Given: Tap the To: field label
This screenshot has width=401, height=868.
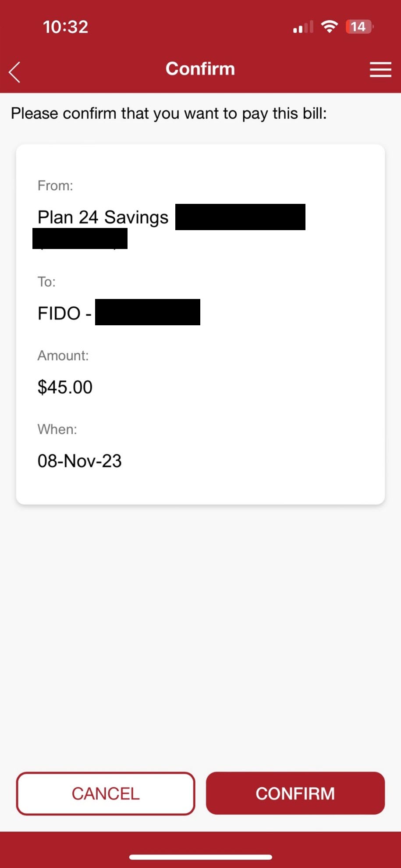Looking at the screenshot, I should point(46,282).
